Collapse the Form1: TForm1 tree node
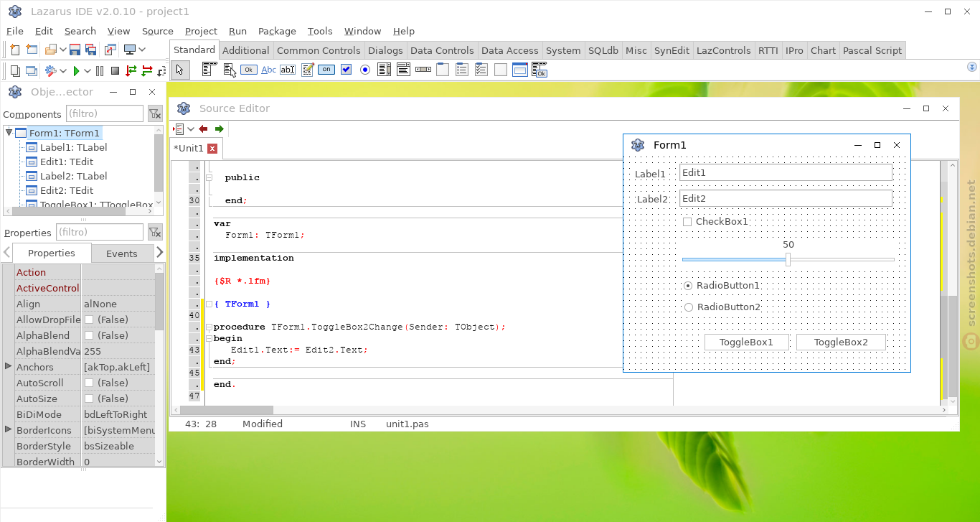This screenshot has width=980, height=522. [9, 133]
